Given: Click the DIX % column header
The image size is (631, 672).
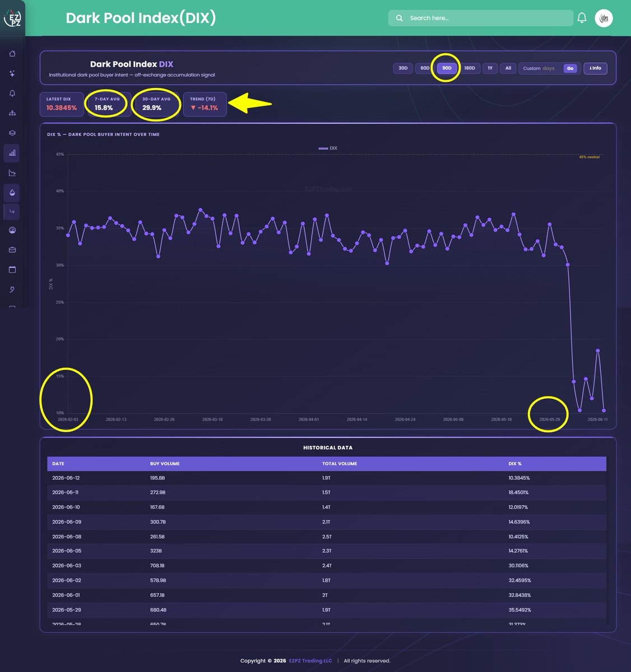Looking at the screenshot, I should (515, 464).
